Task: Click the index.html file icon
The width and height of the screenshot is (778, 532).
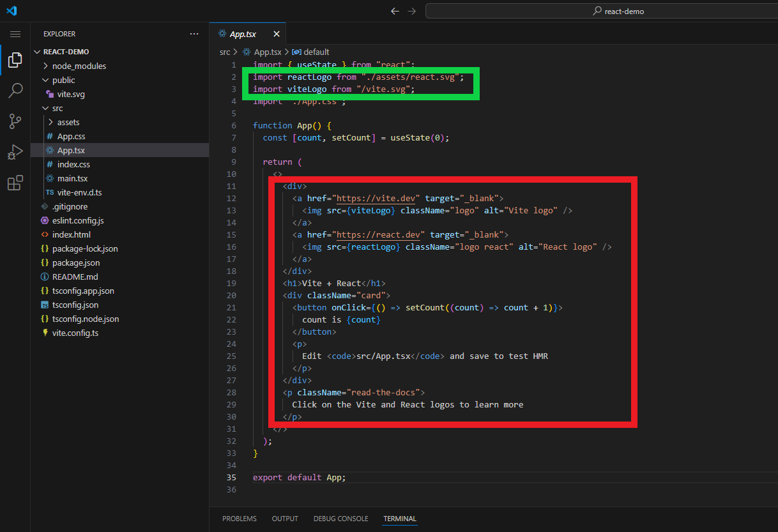Action: pos(45,234)
